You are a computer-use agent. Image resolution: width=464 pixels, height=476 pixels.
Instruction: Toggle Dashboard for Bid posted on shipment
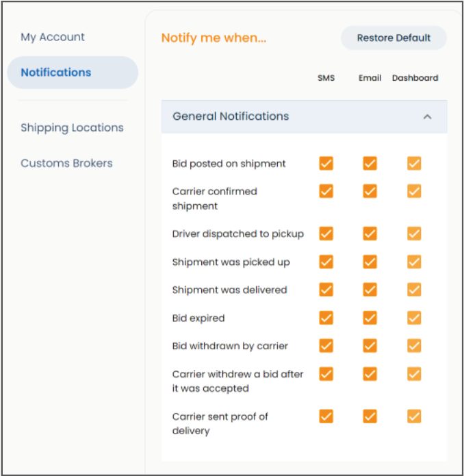414,163
